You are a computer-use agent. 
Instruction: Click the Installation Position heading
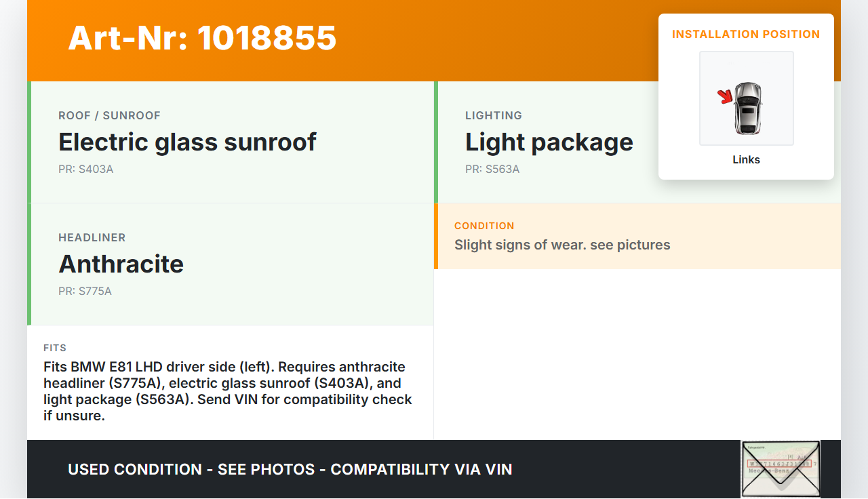(746, 34)
